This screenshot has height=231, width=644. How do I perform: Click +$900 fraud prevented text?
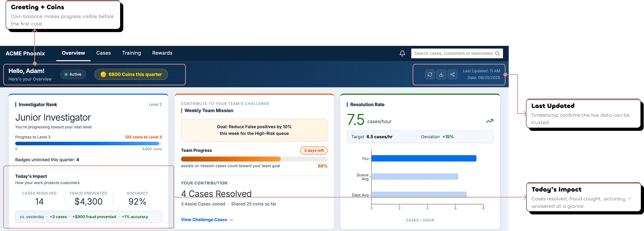click(x=94, y=217)
